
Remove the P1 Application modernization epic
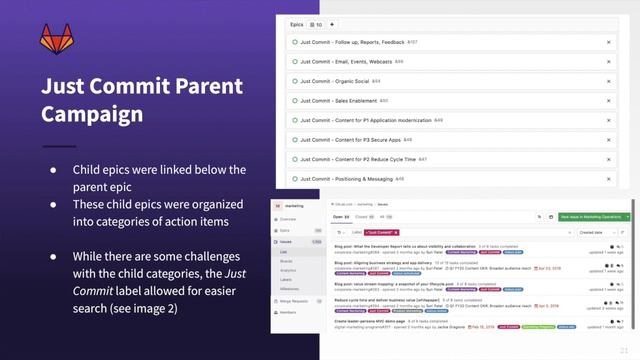(609, 120)
